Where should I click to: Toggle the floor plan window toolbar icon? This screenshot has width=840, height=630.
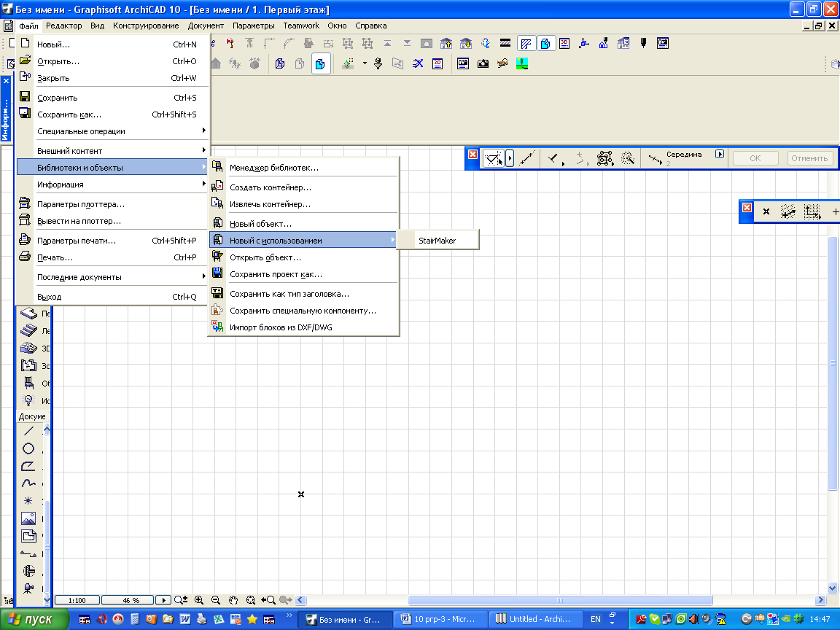[526, 44]
